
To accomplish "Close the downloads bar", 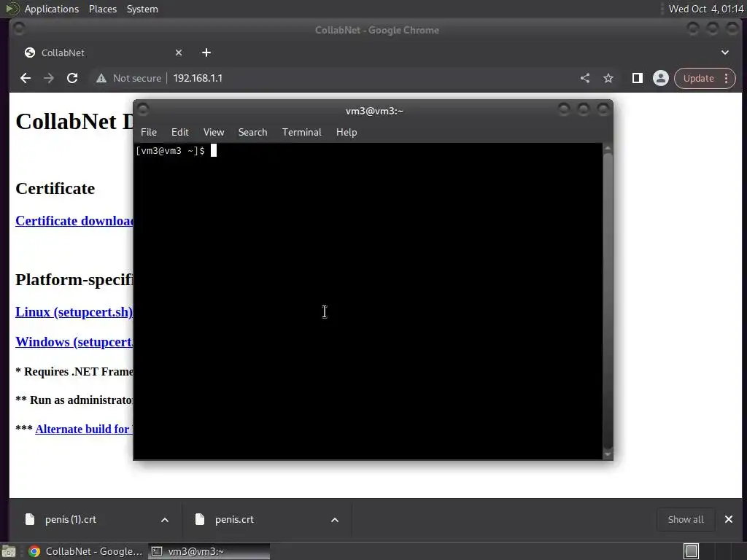I will 729,519.
